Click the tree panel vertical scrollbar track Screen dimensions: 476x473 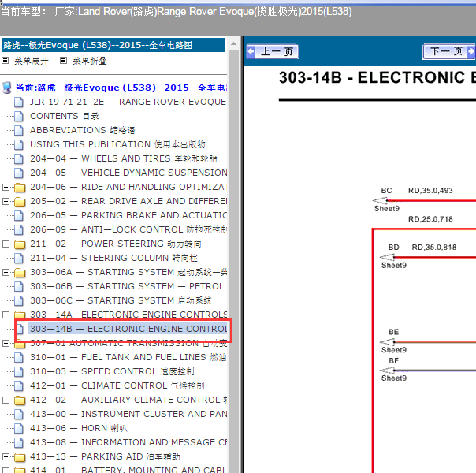pos(234,261)
